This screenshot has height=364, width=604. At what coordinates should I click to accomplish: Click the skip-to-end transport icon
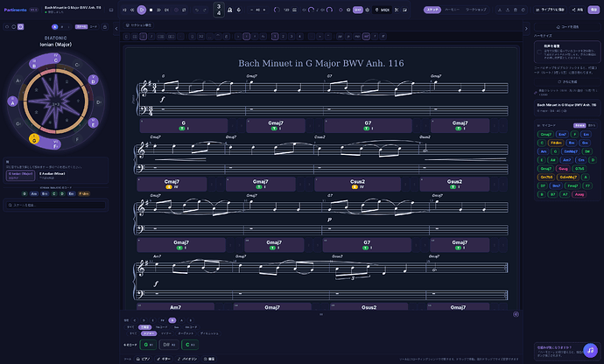(166, 10)
